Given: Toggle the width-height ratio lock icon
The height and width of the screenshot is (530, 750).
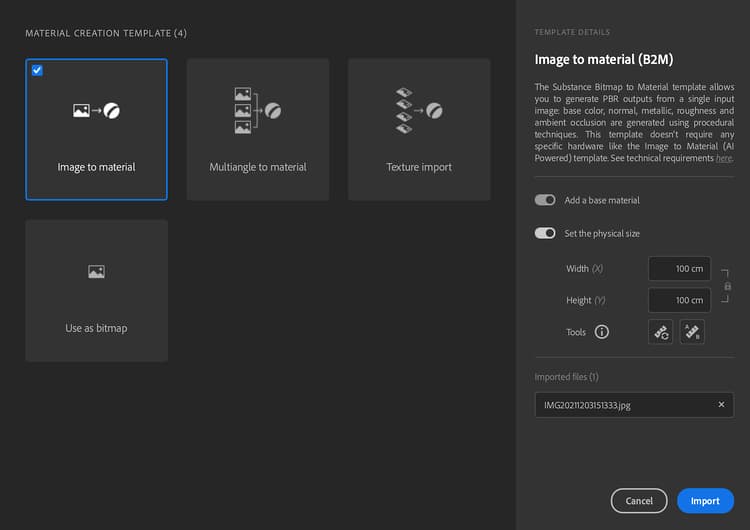Looking at the screenshot, I should [727, 286].
